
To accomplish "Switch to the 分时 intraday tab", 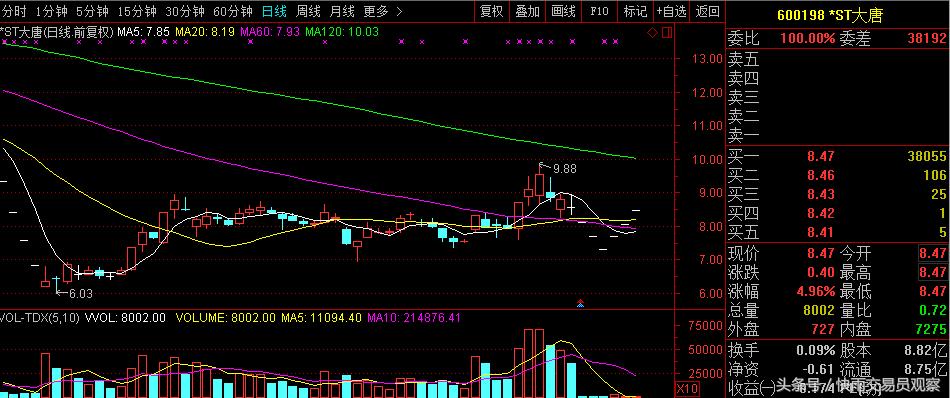I will tap(13, 11).
